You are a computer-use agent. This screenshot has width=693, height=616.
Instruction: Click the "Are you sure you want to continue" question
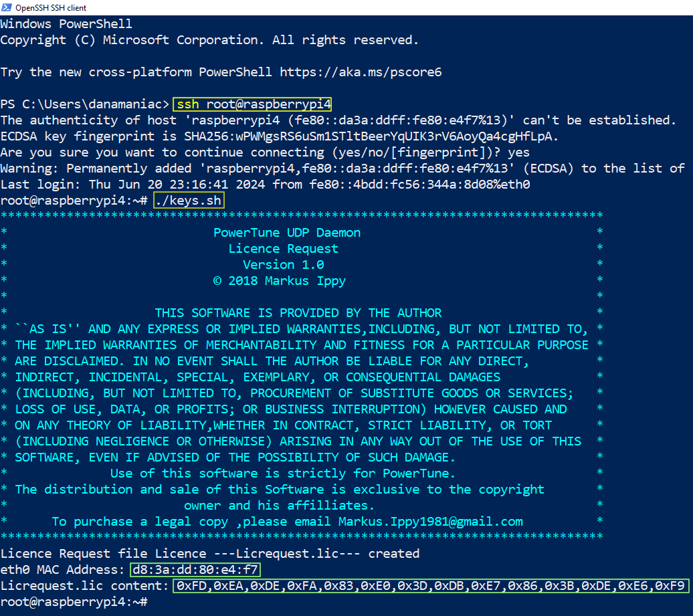pyautogui.click(x=251, y=152)
